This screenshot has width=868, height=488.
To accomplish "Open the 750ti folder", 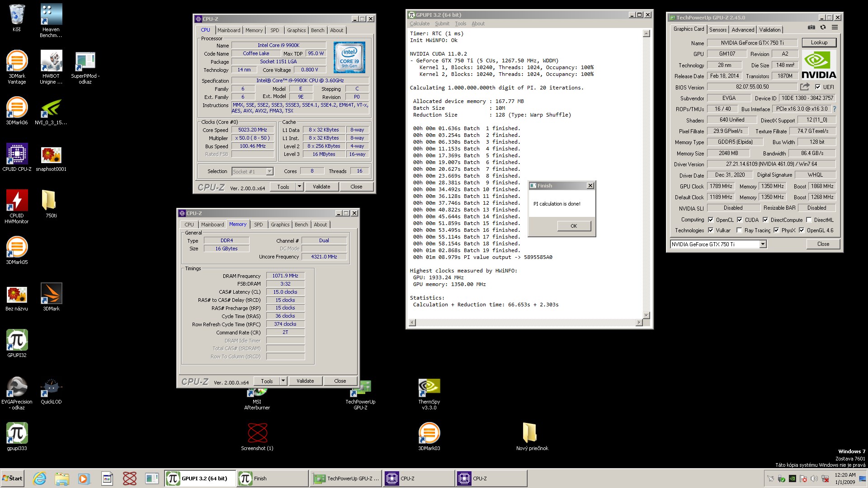I will click(51, 204).
